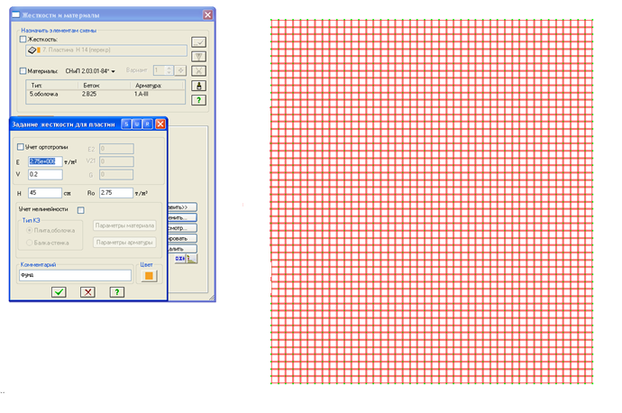Toggle Материалы checkbox
622x413 pixels.
(x=23, y=71)
